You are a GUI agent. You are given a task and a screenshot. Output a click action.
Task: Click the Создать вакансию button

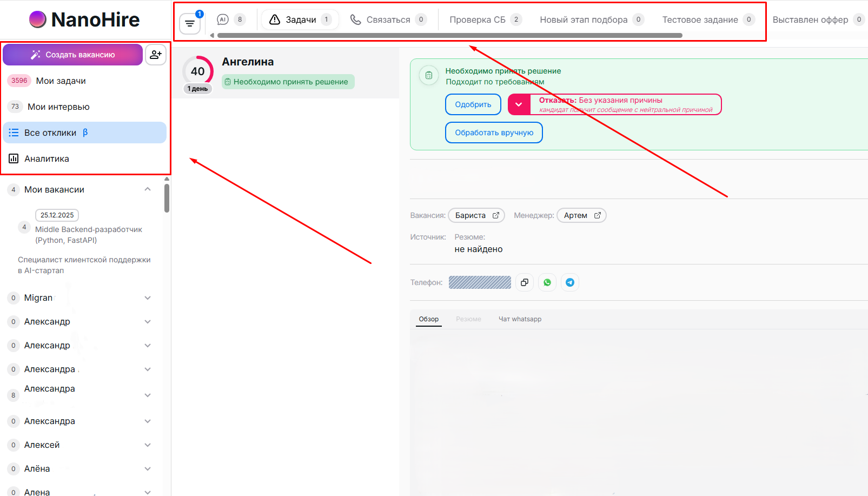[x=73, y=55]
